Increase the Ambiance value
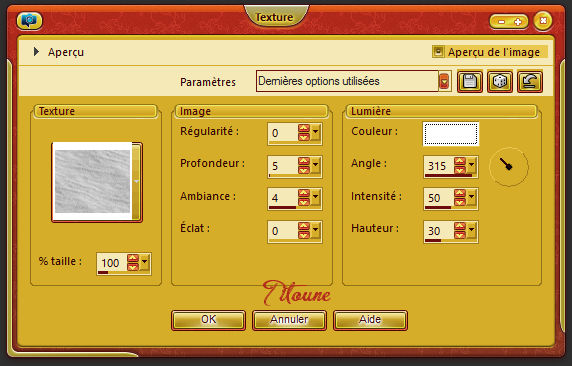The width and height of the screenshot is (572, 366). point(304,193)
